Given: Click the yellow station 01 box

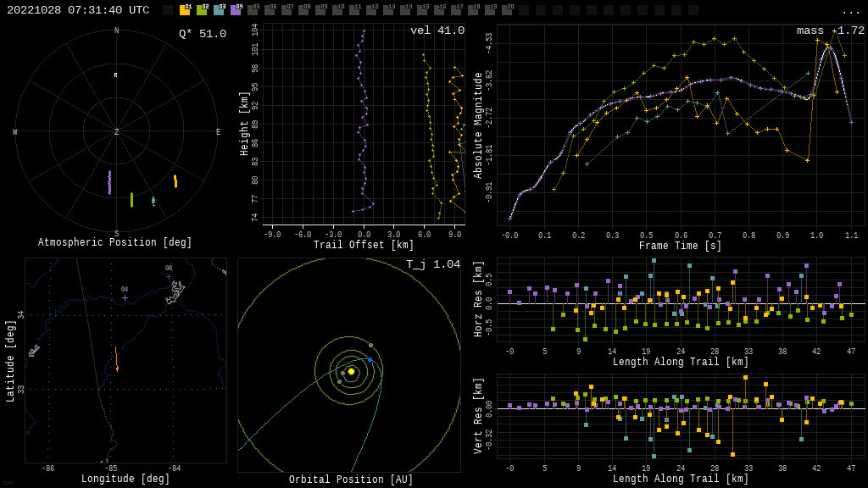Looking at the screenshot, I should tap(185, 10).
